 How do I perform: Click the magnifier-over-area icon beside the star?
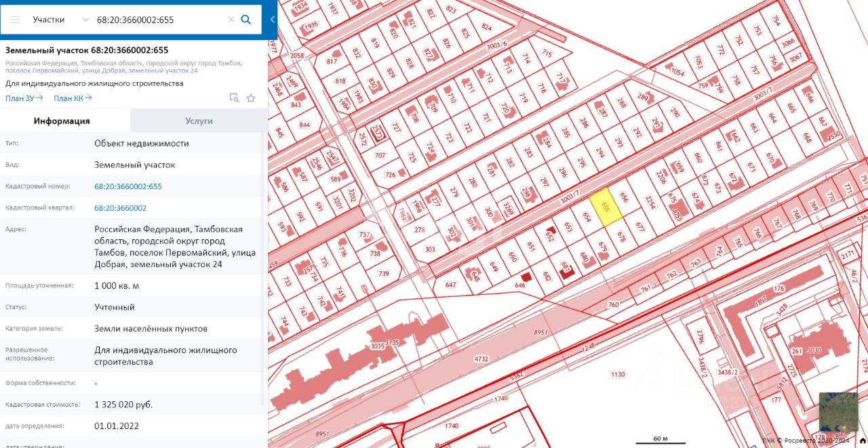235,98
